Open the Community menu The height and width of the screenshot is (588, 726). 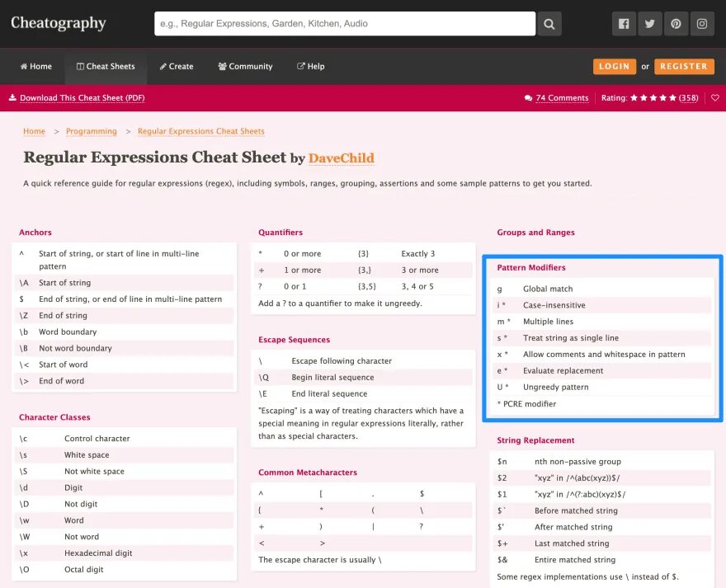[245, 66]
